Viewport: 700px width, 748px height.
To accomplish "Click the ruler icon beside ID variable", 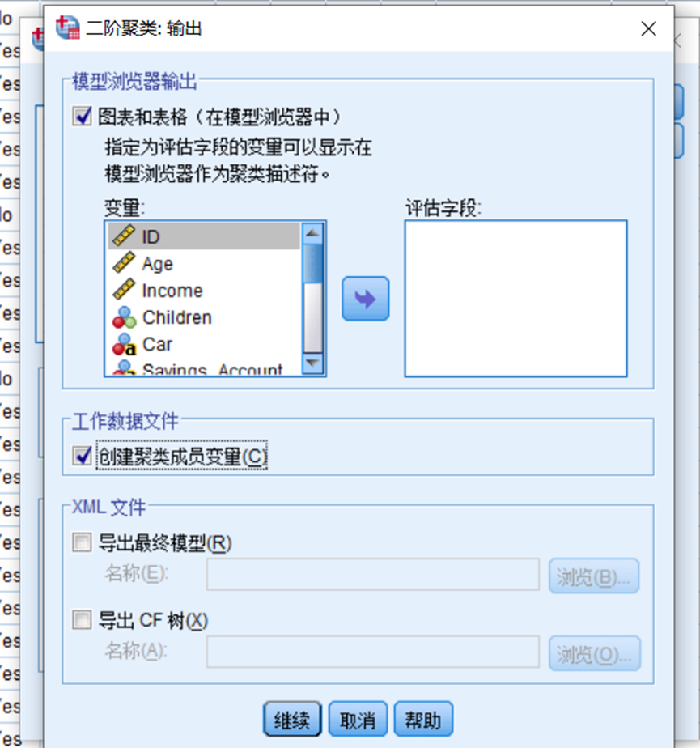I will click(124, 236).
